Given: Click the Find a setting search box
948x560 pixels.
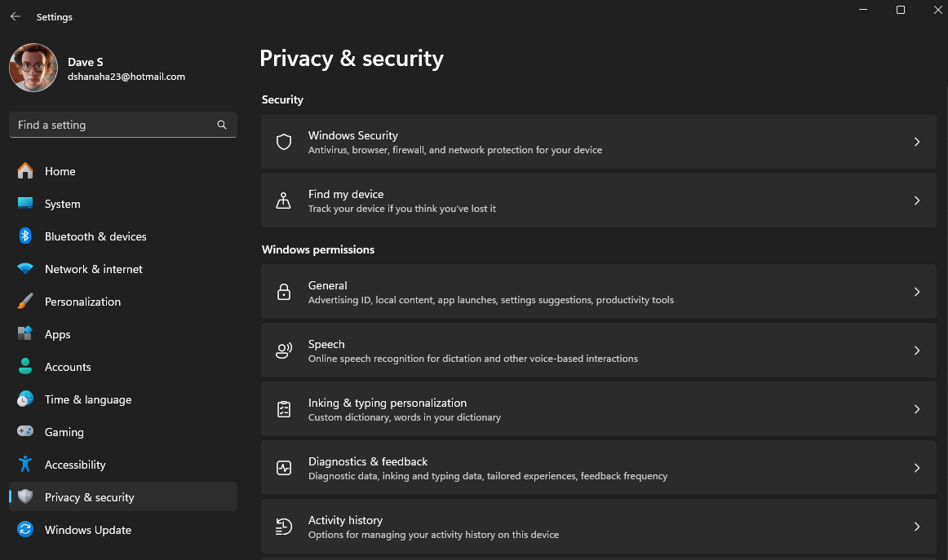Looking at the screenshot, I should (114, 125).
